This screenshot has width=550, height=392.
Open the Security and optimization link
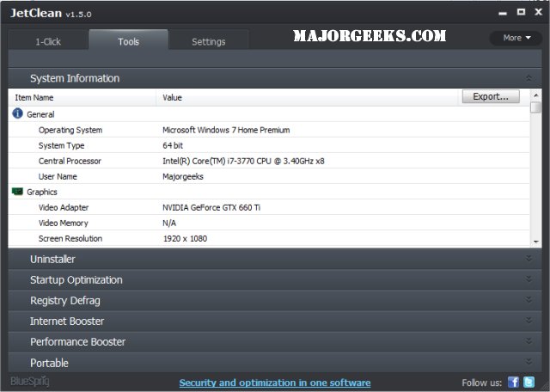pos(275,383)
